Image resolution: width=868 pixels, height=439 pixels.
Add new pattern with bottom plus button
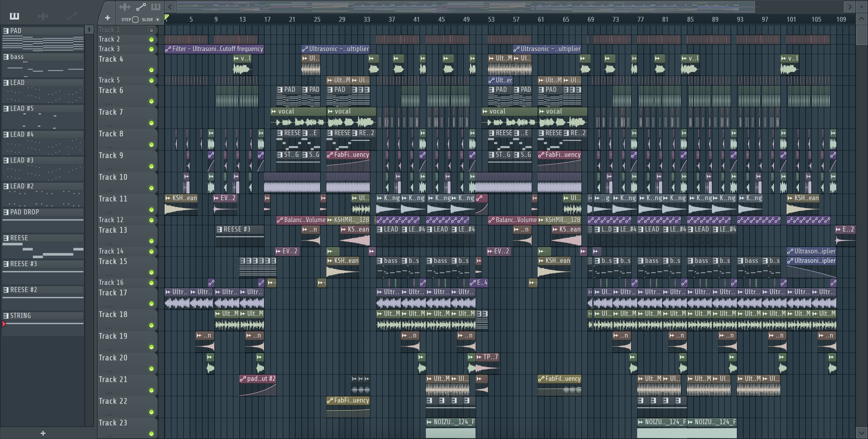[x=43, y=433]
